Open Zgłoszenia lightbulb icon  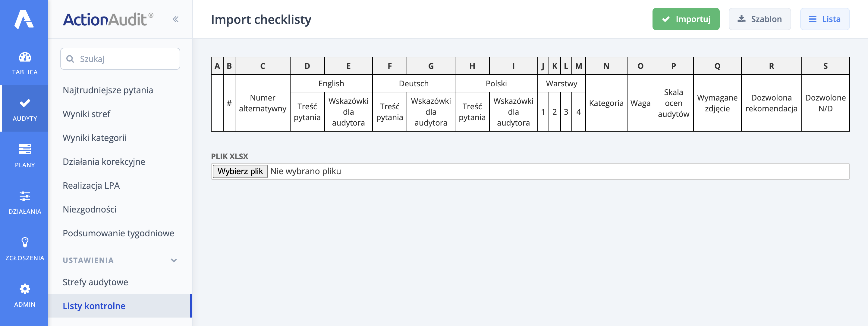[x=25, y=242]
